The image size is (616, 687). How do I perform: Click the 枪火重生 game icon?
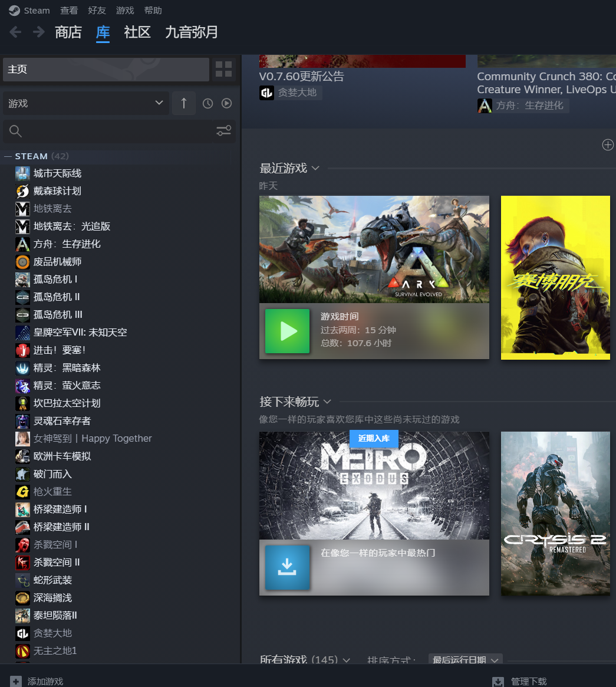(x=23, y=492)
